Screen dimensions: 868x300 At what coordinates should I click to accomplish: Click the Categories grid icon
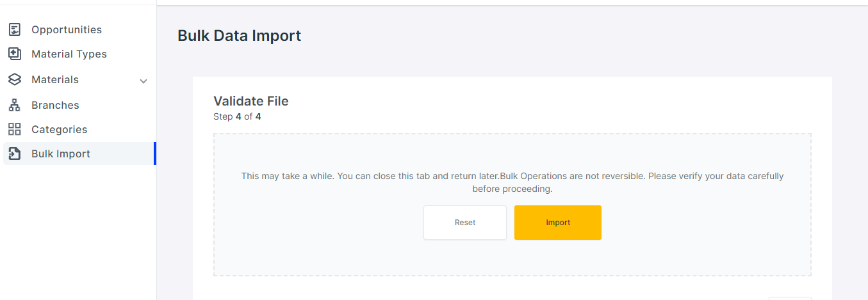pos(14,129)
